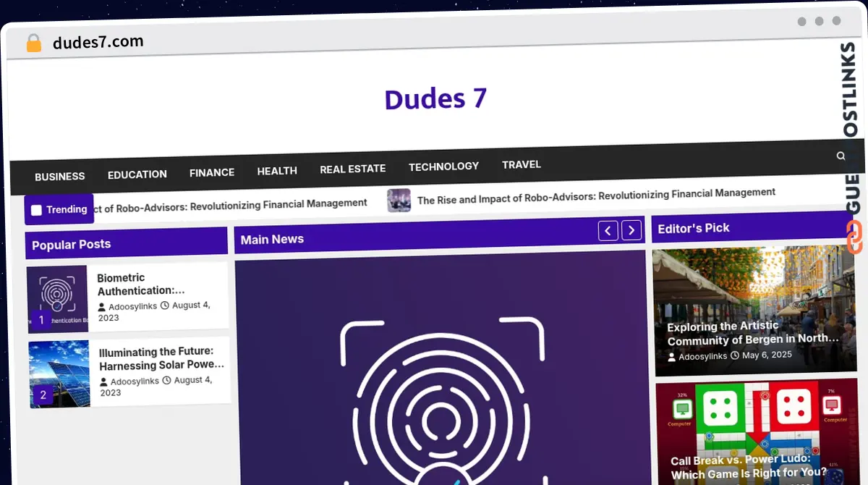Click the next arrow in Main News
Screen dimensions: 868x485
[x=631, y=230]
